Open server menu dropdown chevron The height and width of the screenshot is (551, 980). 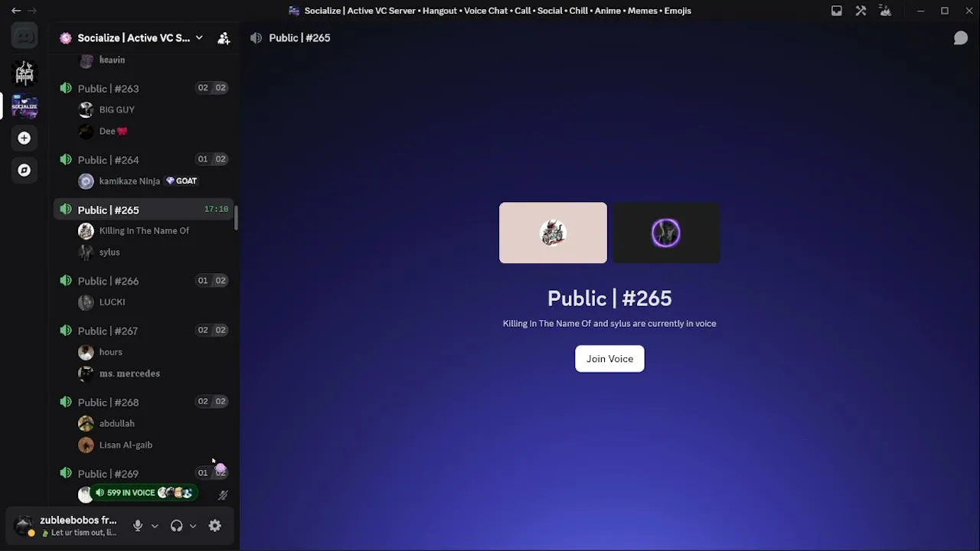(199, 37)
